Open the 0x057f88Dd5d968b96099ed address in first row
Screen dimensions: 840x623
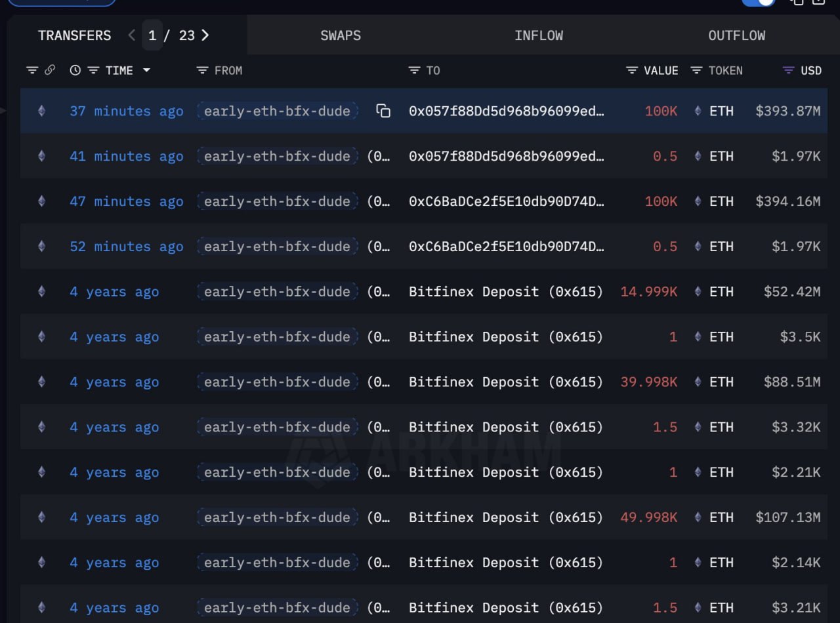click(506, 111)
